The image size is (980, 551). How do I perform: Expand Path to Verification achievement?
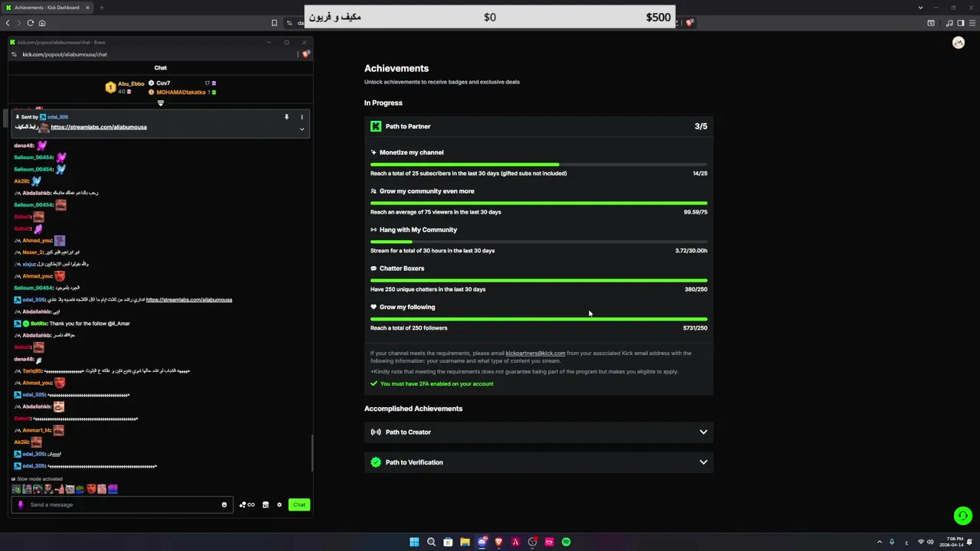tap(539, 462)
